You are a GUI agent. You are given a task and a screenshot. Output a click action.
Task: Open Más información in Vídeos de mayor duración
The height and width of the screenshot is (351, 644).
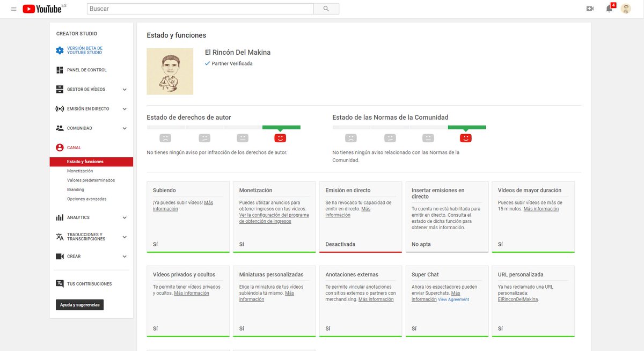pyautogui.click(x=541, y=209)
